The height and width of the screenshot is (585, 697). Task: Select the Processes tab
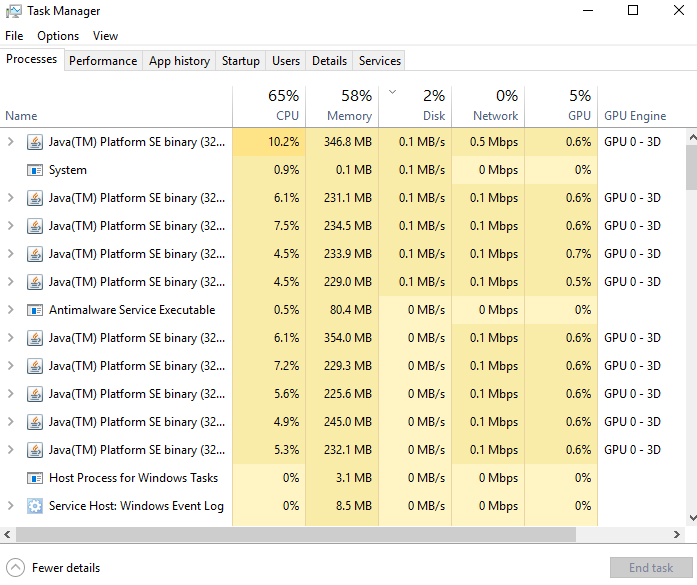click(x=32, y=59)
